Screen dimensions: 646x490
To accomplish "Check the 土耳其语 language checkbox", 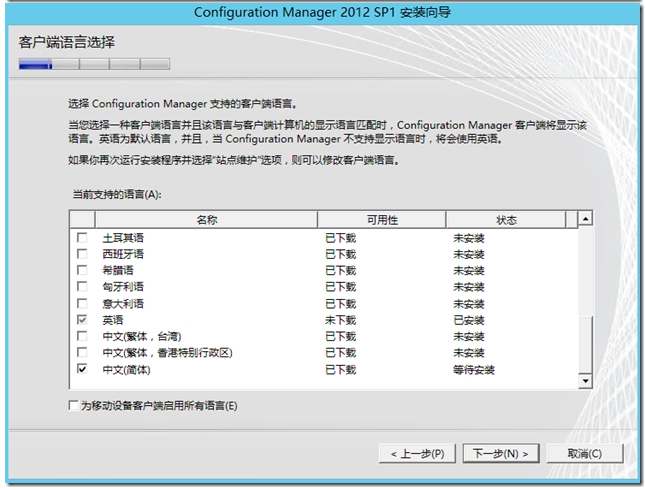I will 82,239.
